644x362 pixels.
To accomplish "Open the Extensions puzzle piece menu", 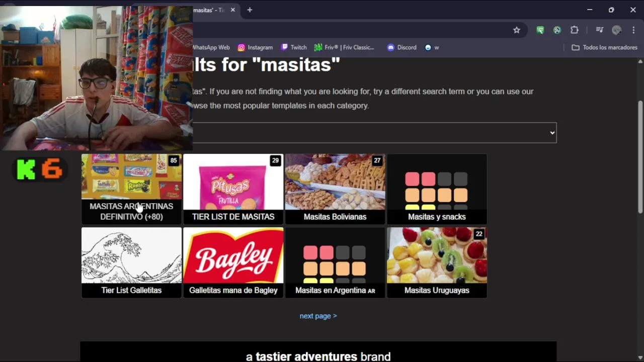I will coord(575,30).
